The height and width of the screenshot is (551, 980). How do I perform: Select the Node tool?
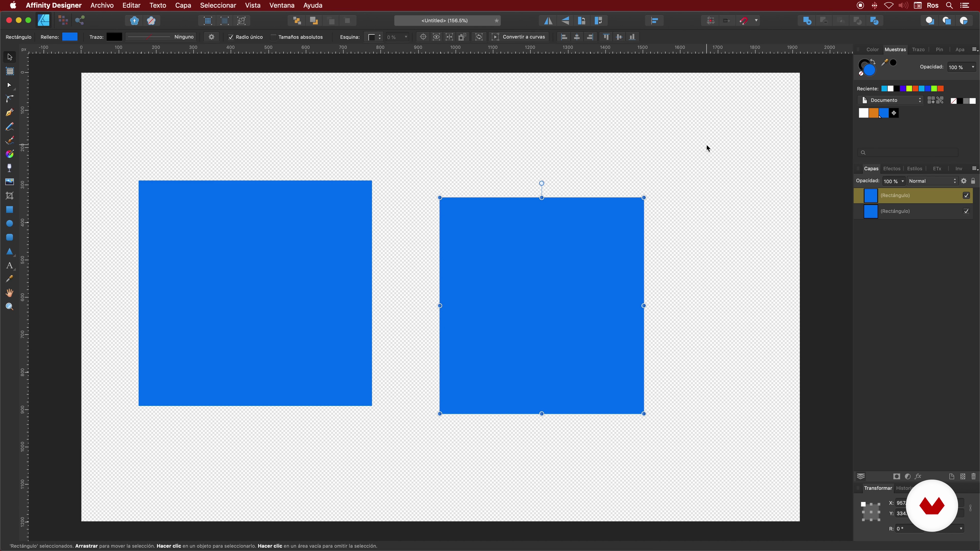[9, 85]
